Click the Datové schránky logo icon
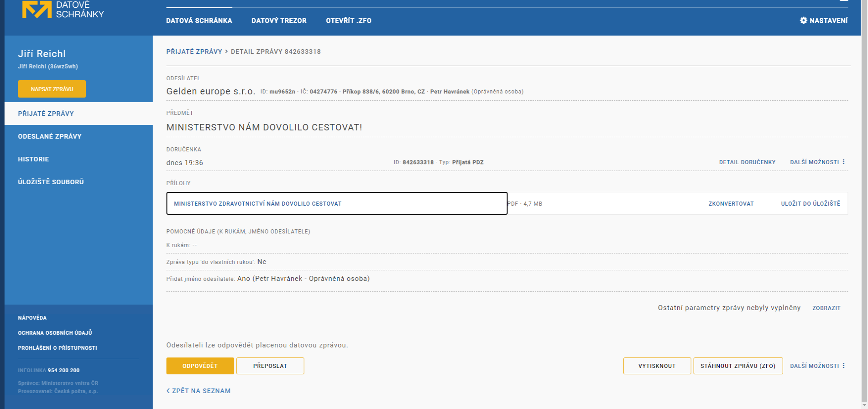 tap(37, 10)
